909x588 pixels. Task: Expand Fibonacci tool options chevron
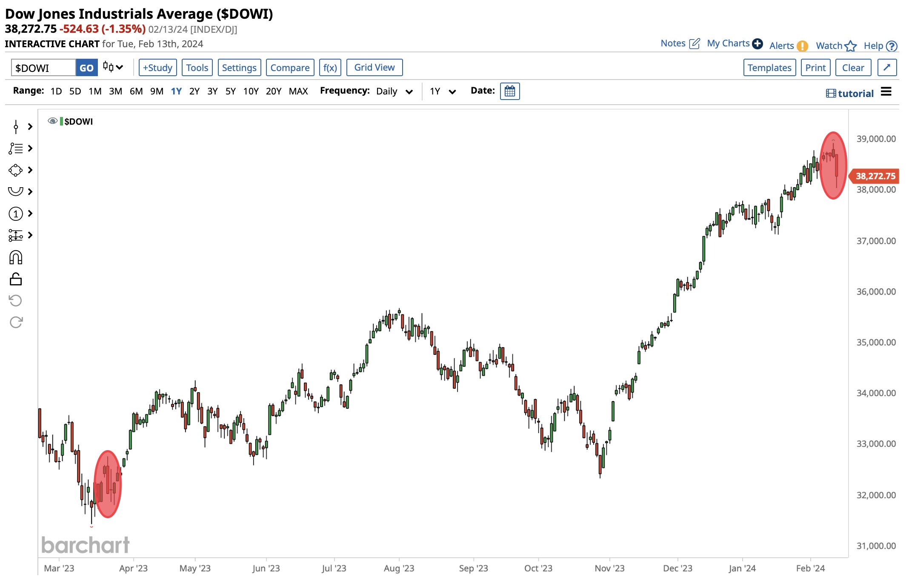pos(30,148)
